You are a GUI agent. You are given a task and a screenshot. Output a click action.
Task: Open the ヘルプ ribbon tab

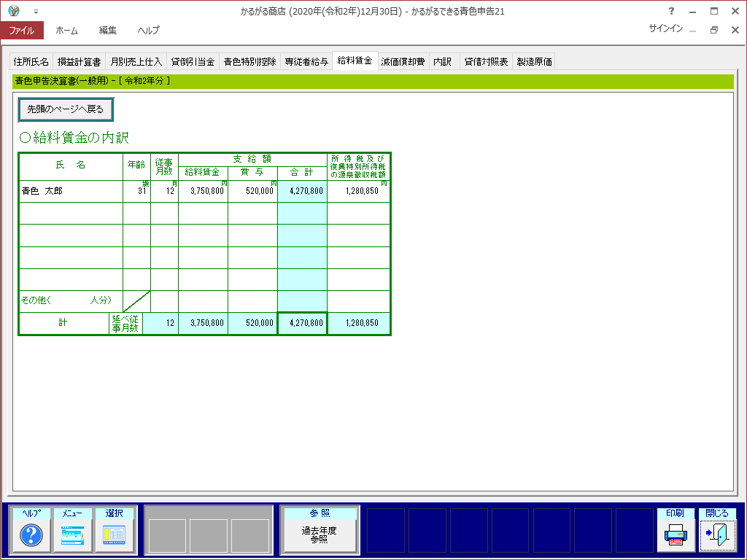pos(148,30)
